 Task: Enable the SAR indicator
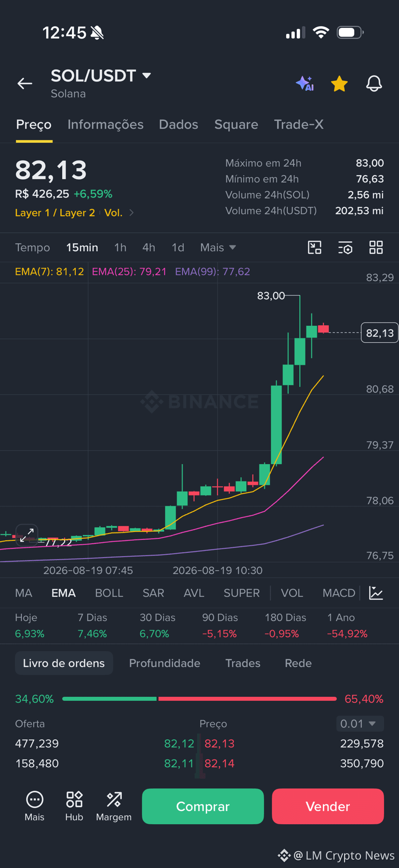(x=153, y=593)
